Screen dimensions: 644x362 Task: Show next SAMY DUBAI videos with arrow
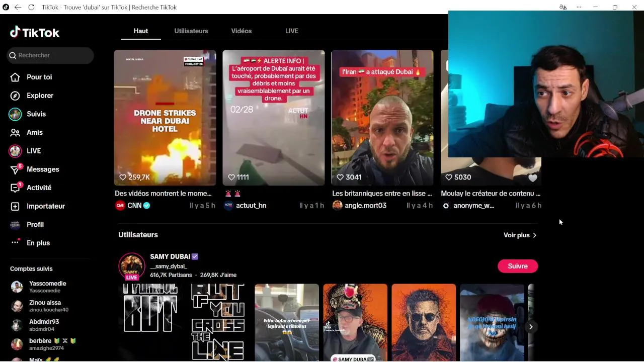click(x=531, y=327)
